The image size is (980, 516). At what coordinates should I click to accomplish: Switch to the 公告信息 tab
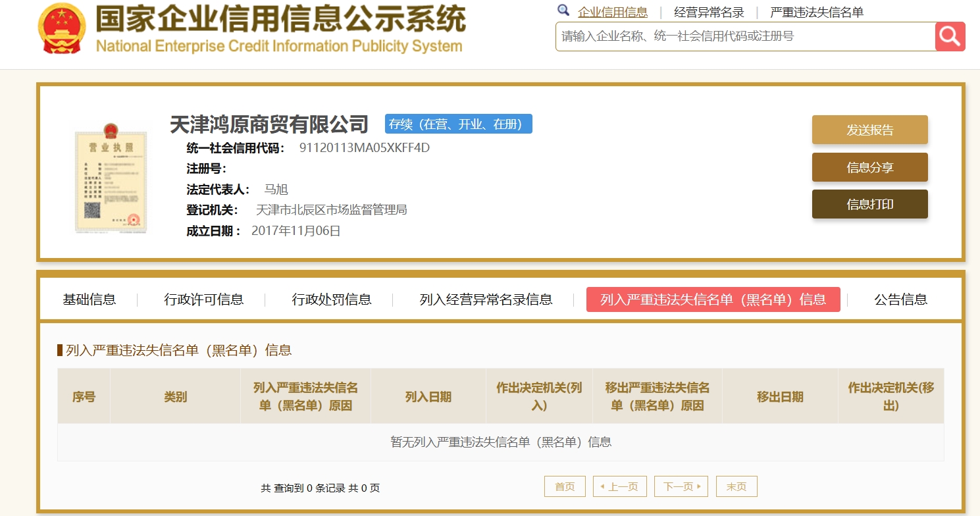pos(900,299)
